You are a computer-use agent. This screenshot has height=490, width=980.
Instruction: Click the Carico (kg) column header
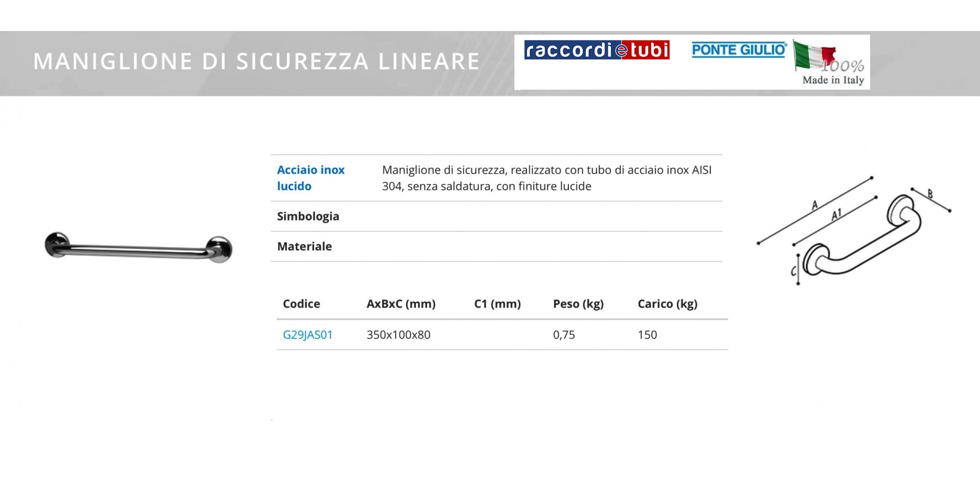667,304
